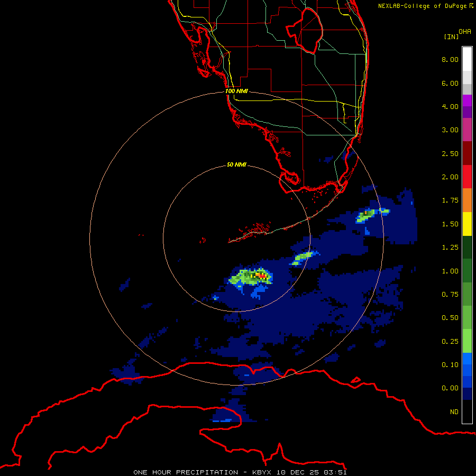Select the 8.00 legend value
Image resolution: width=476 pixels, height=476 pixels.
tap(450, 59)
